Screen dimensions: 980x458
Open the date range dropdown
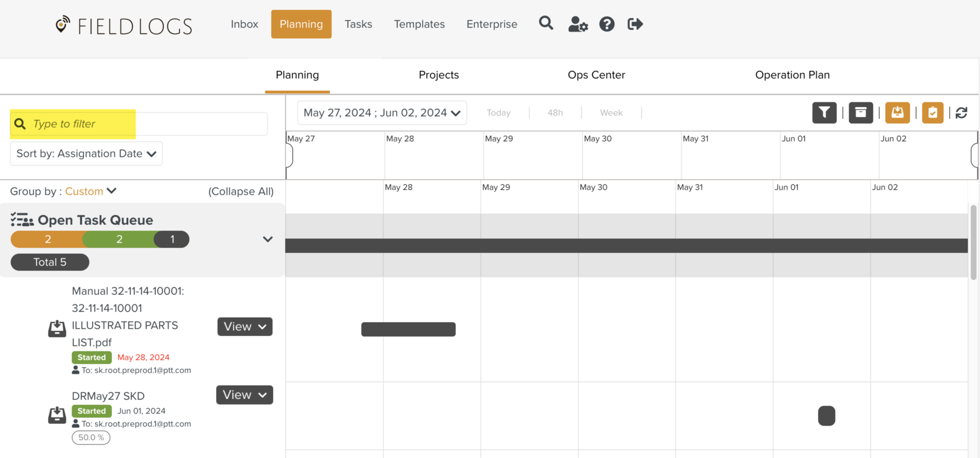point(382,113)
